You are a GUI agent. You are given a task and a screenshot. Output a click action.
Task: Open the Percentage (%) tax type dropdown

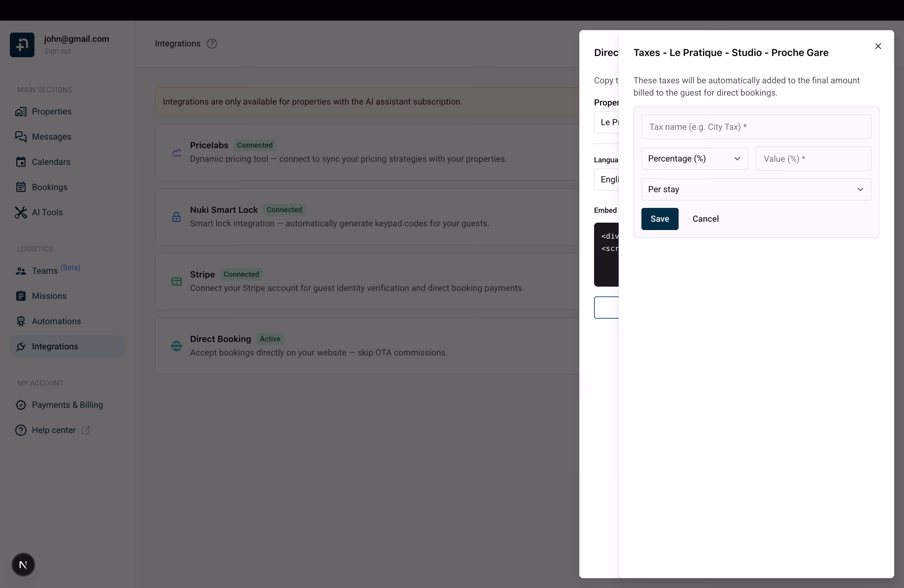click(694, 158)
